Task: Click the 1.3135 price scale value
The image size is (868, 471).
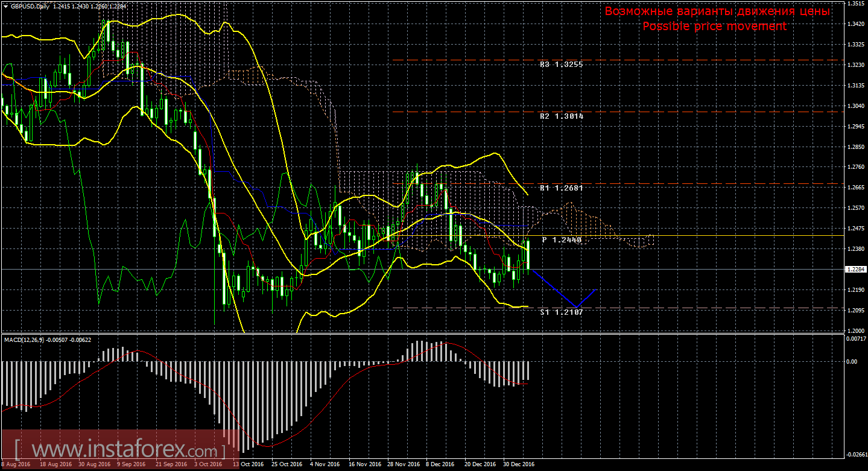Action: point(856,86)
